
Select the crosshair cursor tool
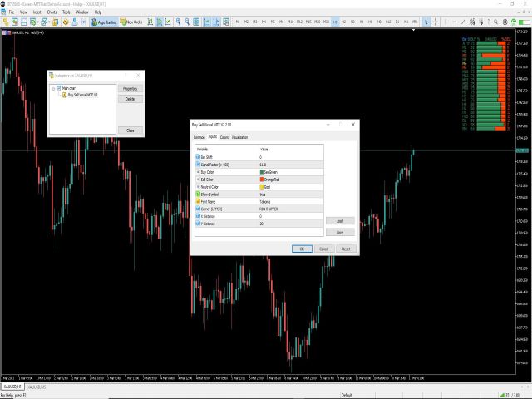(x=435, y=22)
